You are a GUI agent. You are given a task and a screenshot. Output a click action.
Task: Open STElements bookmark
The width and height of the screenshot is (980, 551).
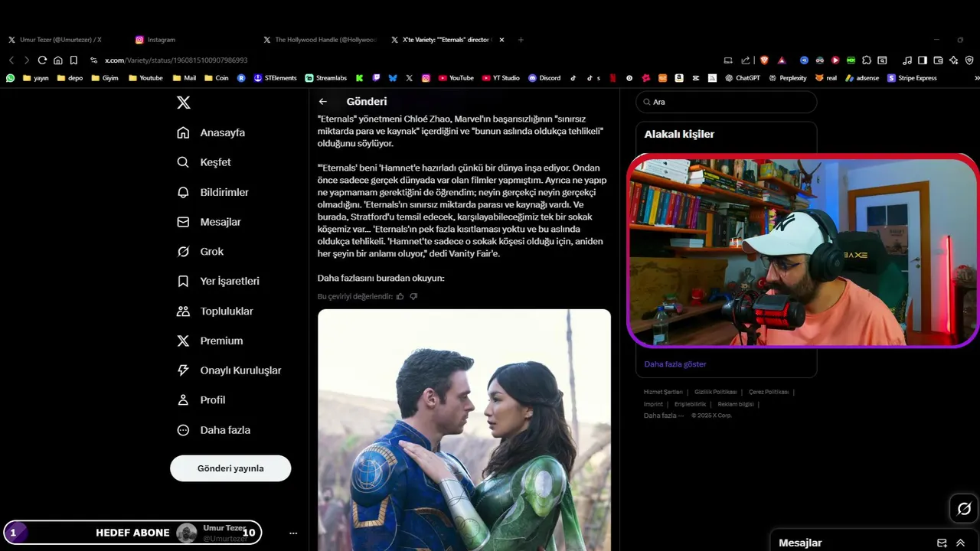click(x=275, y=78)
